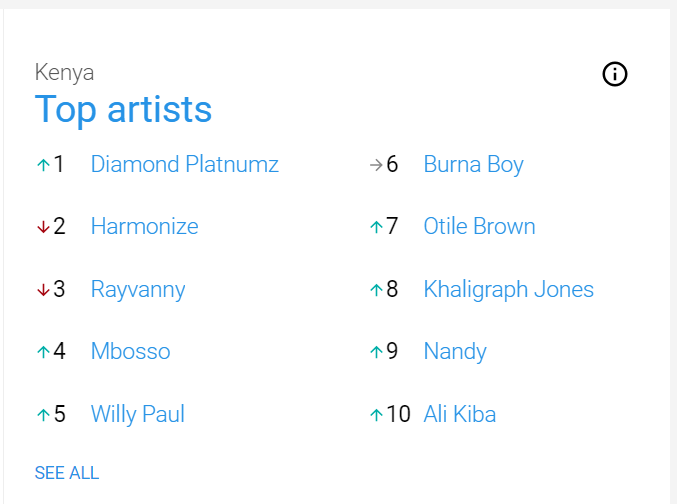Open the info icon on Top artists card
This screenshot has width=677, height=504.
[614, 74]
